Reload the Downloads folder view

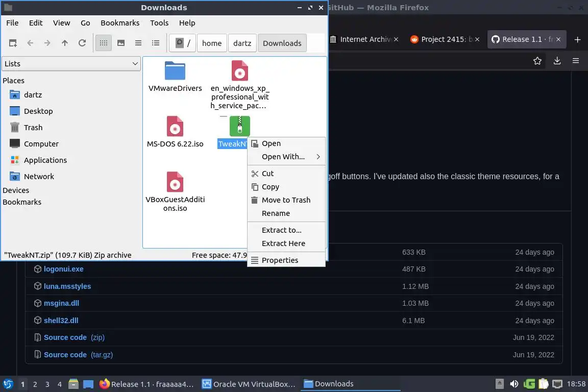(82, 43)
